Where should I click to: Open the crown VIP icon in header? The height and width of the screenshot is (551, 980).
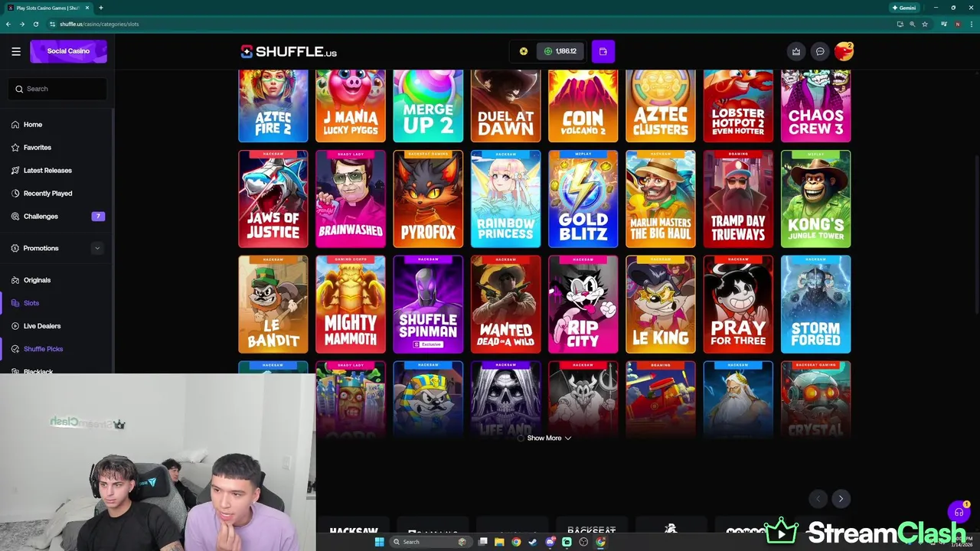(x=796, y=51)
